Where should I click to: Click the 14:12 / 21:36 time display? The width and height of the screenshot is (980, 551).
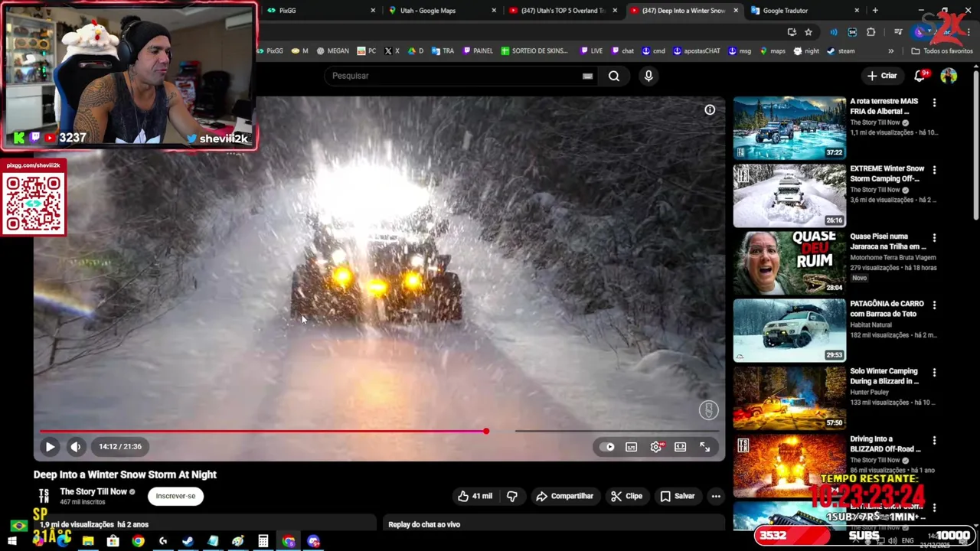click(x=120, y=447)
